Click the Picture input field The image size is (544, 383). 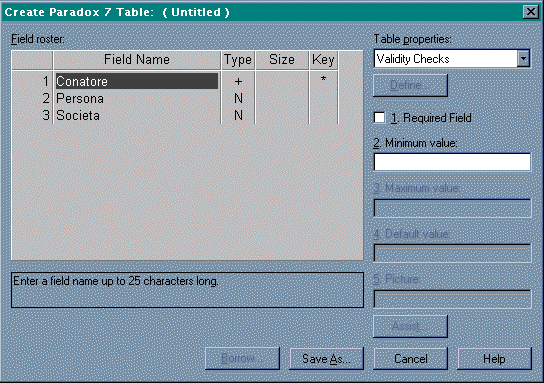(x=452, y=299)
